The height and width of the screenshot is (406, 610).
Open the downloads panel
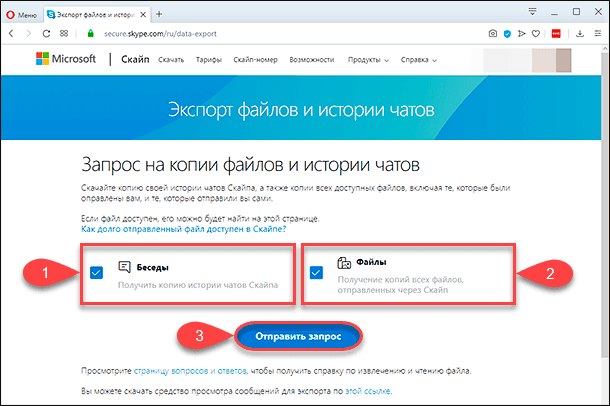[x=580, y=34]
